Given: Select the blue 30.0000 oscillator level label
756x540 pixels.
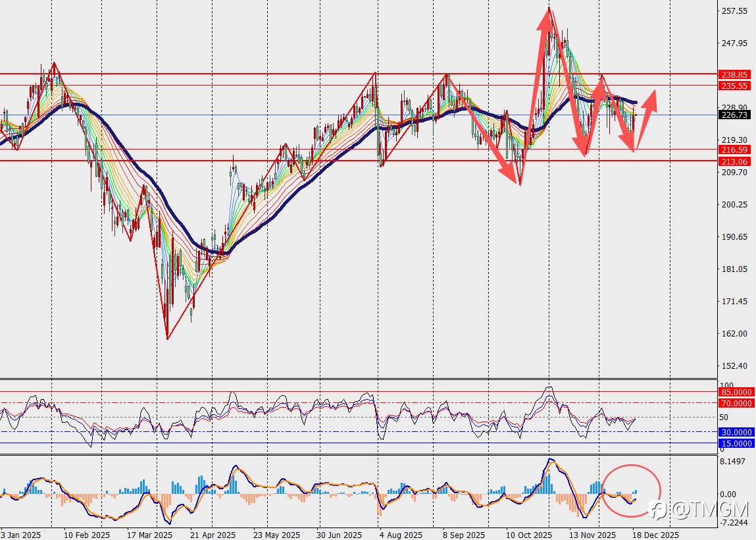Looking at the screenshot, I should (x=736, y=433).
